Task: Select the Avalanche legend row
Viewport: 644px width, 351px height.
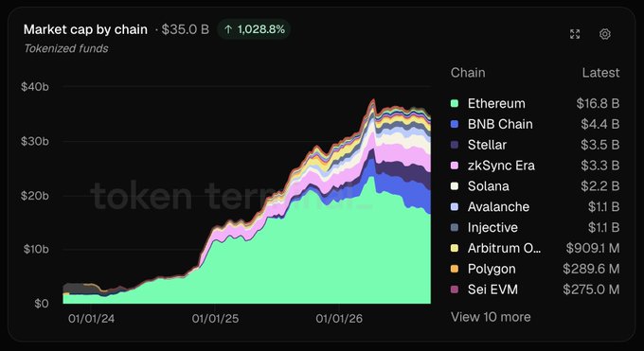Action: 535,207
